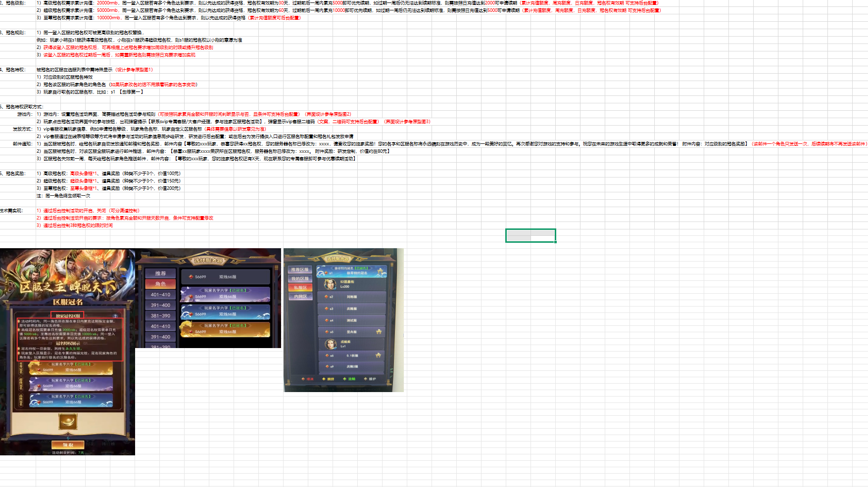Click the gold ingot reward icon
The width and height of the screenshot is (868, 487).
67,421
